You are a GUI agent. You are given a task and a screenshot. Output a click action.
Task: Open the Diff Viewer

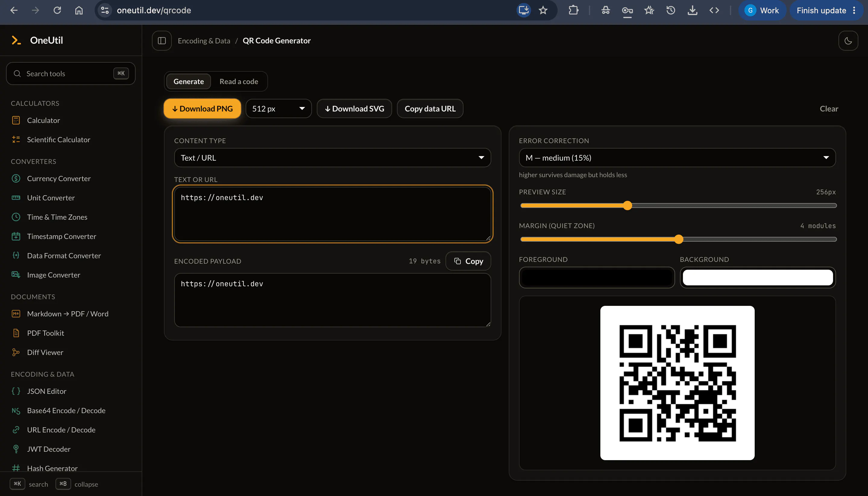[71, 352]
